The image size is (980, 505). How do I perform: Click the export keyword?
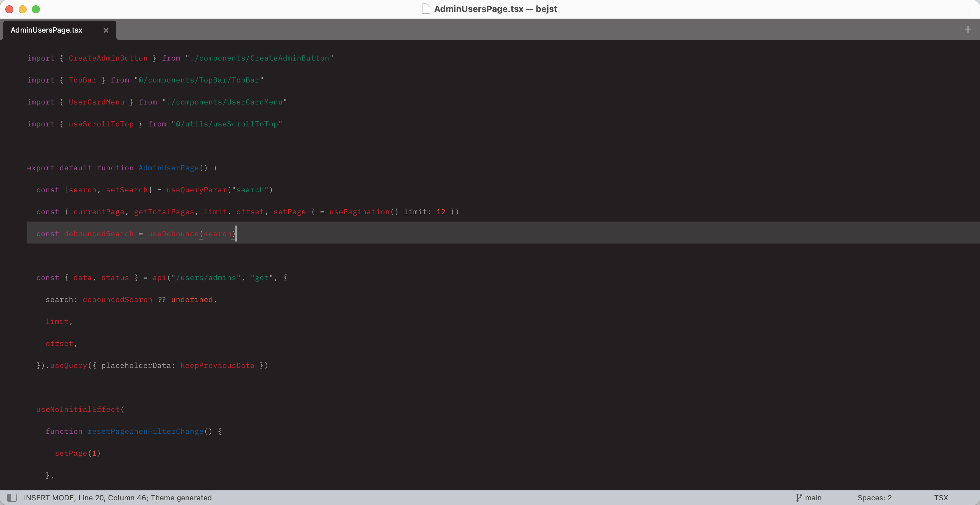tap(41, 168)
